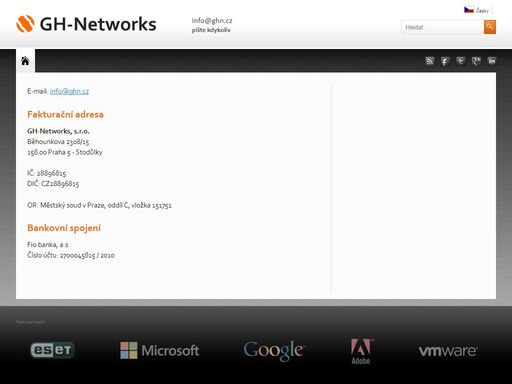The height and width of the screenshot is (384, 512).
Task: Submit search with orange magnifier button
Action: click(x=490, y=27)
